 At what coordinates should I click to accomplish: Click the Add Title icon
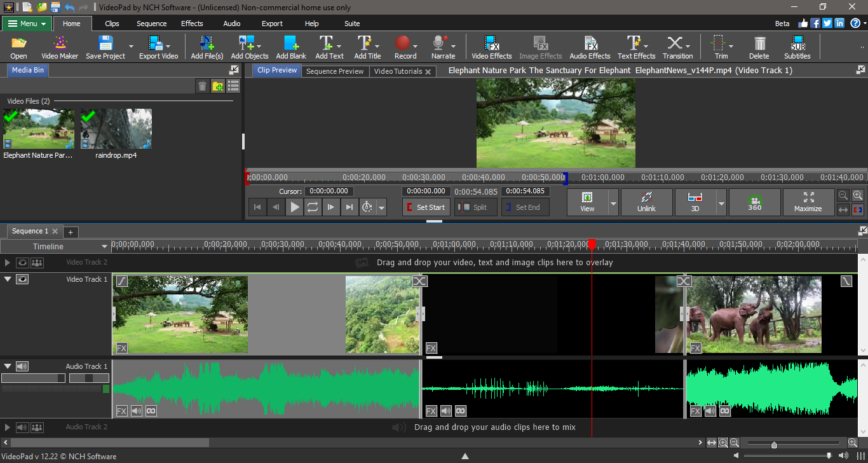point(365,43)
